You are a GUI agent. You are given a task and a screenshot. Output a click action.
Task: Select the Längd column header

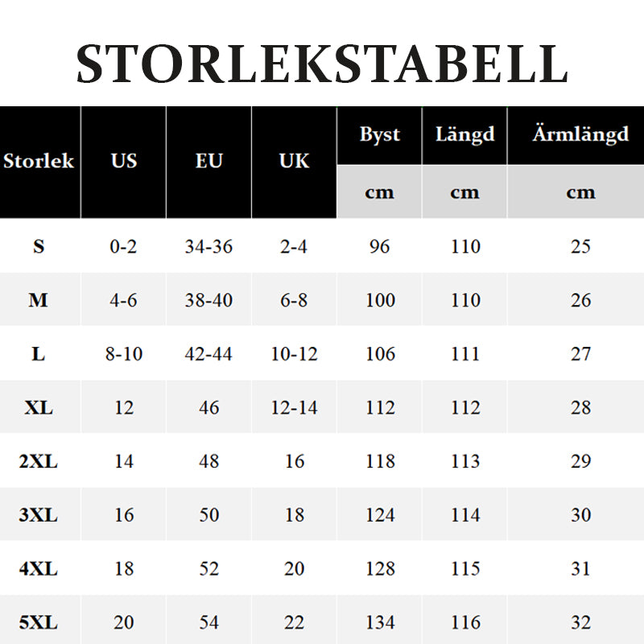(464, 135)
